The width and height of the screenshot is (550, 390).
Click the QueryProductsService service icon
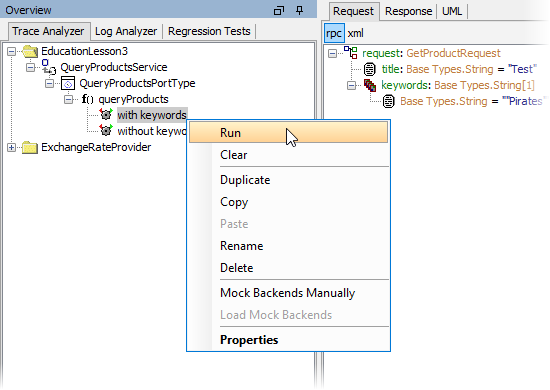(x=49, y=67)
